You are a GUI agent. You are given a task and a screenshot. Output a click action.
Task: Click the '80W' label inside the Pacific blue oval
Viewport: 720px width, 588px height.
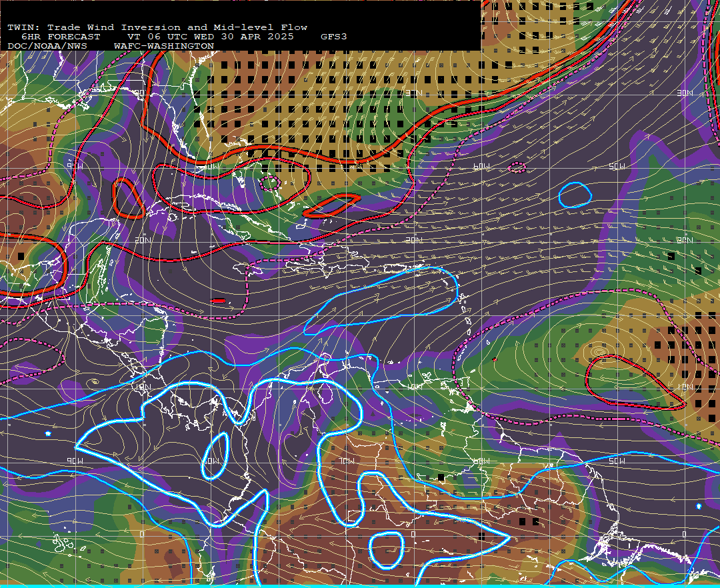[212, 461]
